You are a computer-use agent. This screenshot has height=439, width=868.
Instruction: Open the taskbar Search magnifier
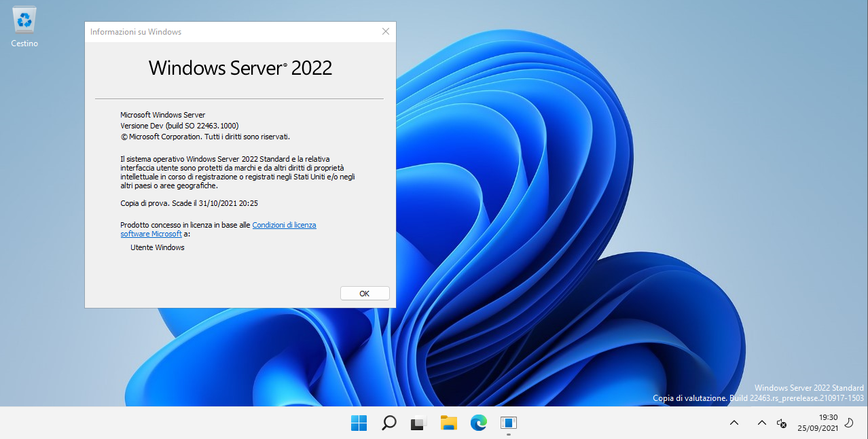click(388, 423)
